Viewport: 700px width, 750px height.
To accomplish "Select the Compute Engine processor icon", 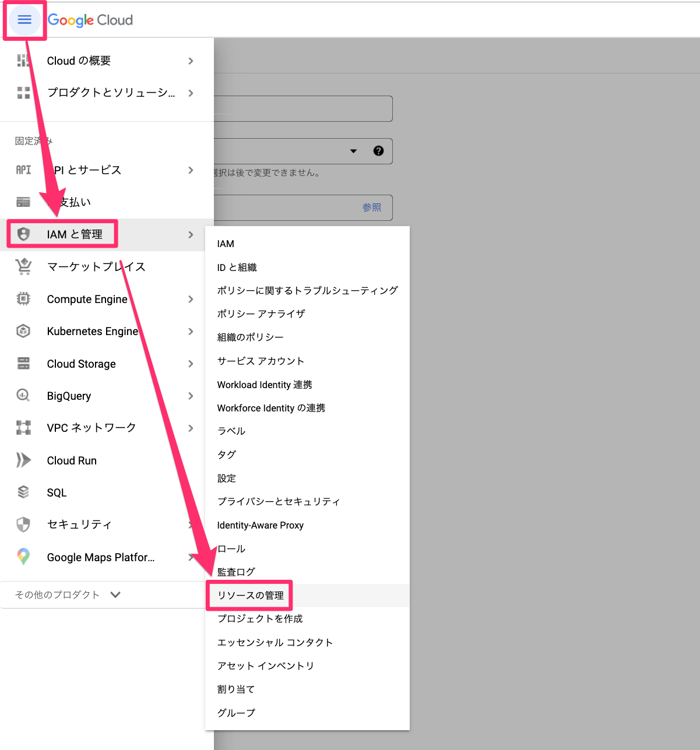I will coord(23,299).
